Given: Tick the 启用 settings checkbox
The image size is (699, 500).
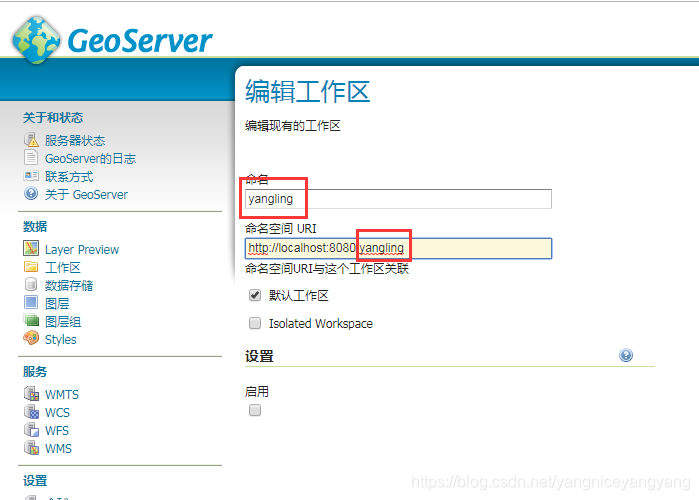Looking at the screenshot, I should [x=255, y=410].
